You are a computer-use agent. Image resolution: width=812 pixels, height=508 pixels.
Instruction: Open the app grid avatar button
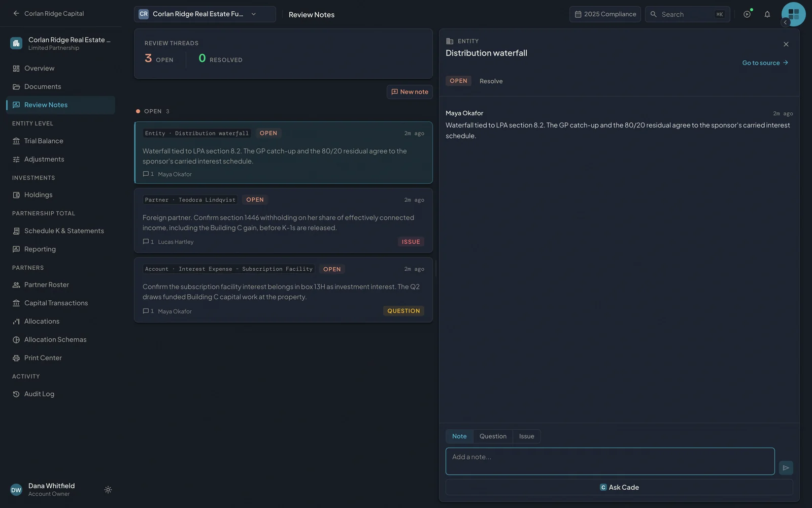[794, 14]
